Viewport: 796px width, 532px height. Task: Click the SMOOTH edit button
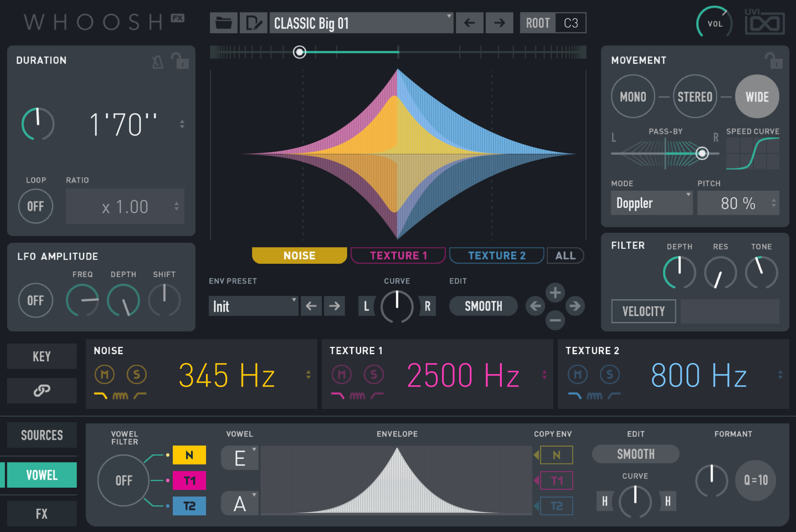(483, 305)
